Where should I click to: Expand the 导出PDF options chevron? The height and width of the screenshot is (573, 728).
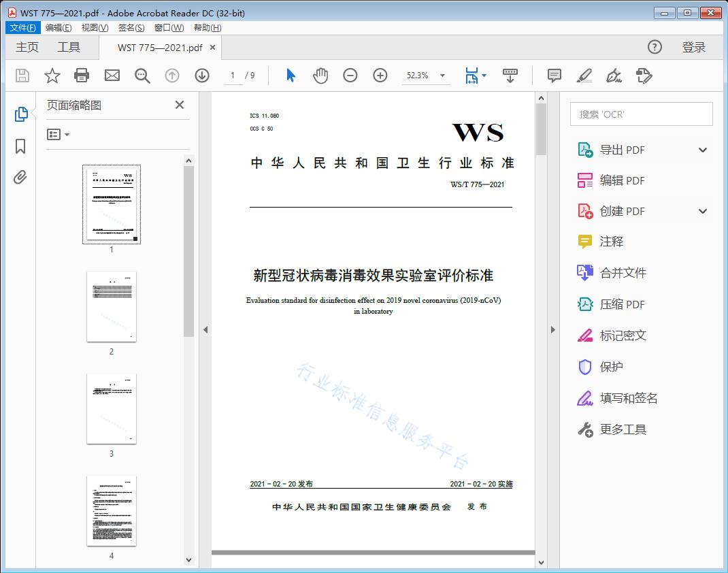[x=703, y=149]
